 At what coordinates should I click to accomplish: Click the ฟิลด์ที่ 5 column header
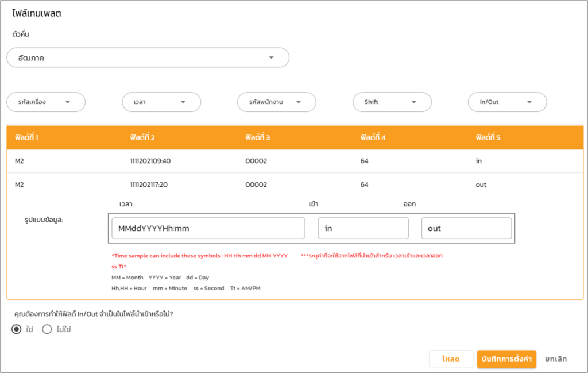(x=488, y=138)
